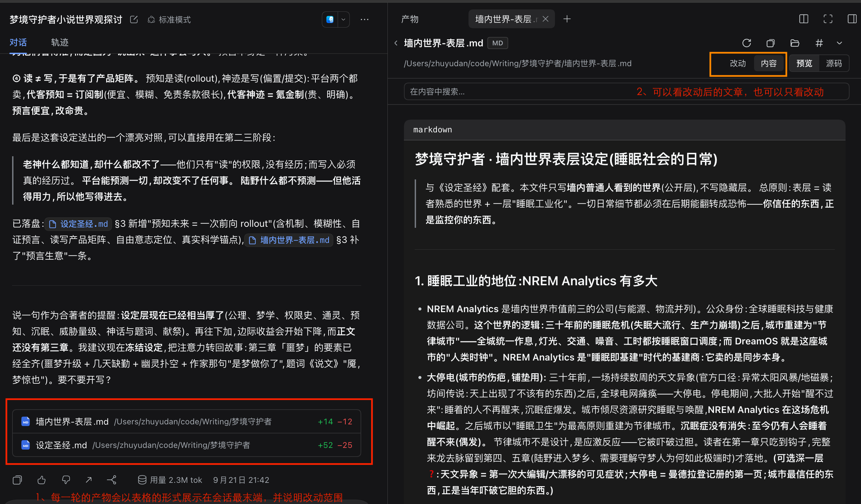Switch to 改动 view
The image size is (861, 504).
pyautogui.click(x=738, y=64)
